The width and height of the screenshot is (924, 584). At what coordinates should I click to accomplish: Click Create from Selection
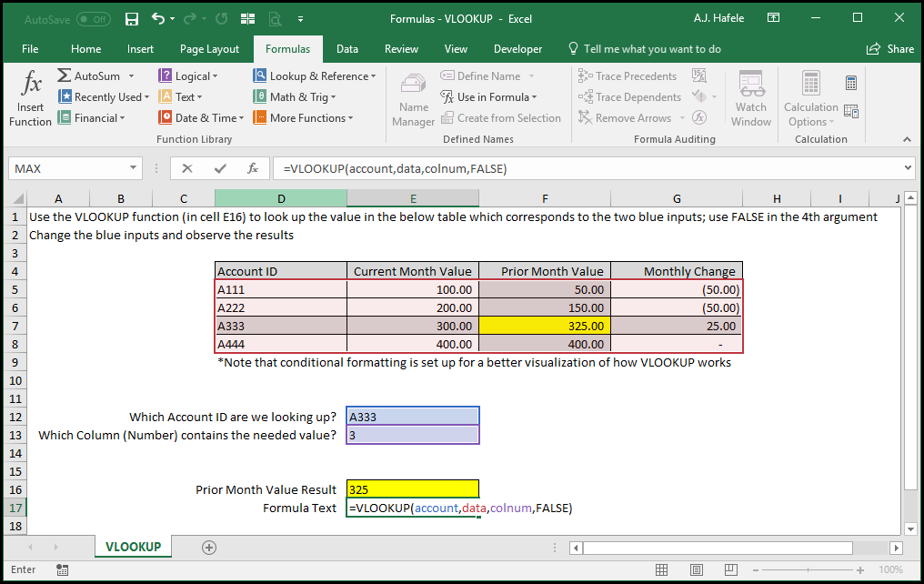(x=501, y=118)
